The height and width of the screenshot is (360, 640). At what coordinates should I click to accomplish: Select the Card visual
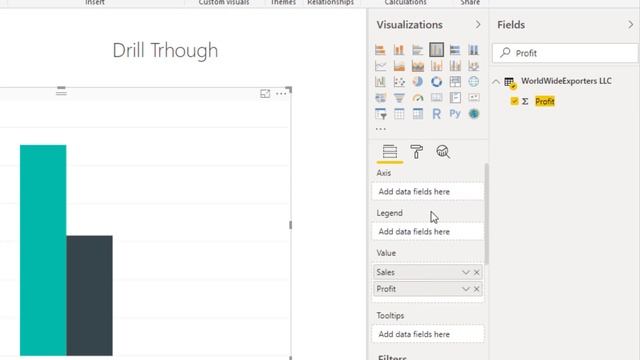click(436, 98)
